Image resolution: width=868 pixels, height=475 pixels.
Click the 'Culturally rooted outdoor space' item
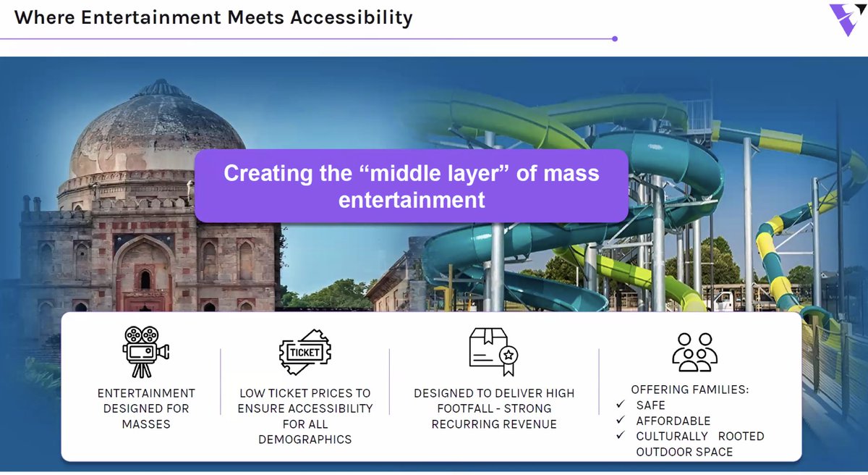pyautogui.click(x=690, y=444)
